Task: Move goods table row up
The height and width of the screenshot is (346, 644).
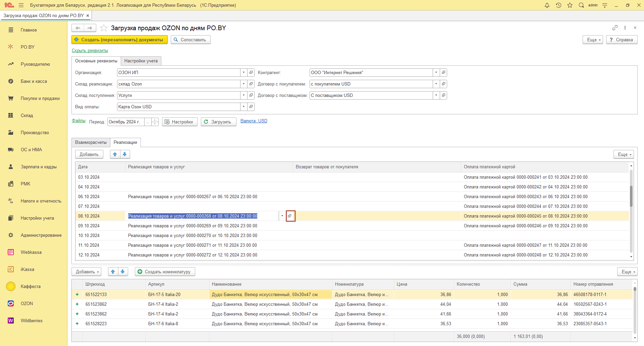Action: [x=113, y=272]
